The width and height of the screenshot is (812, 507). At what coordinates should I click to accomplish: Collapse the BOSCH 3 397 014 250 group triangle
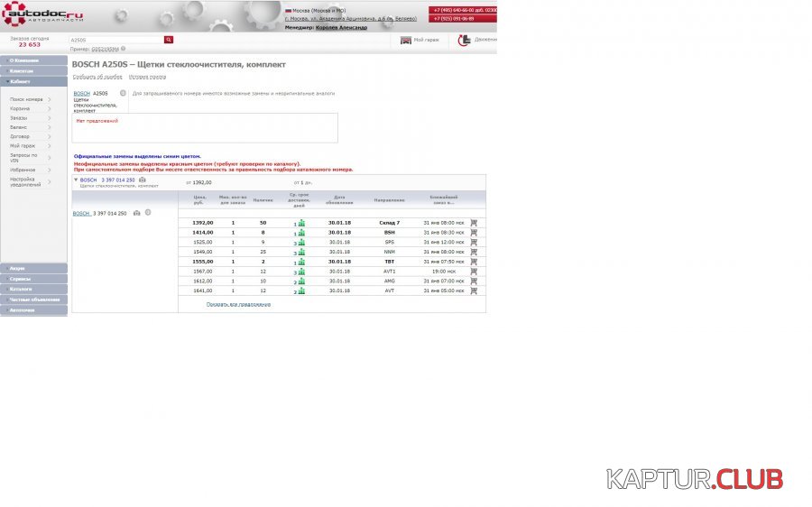(76, 180)
